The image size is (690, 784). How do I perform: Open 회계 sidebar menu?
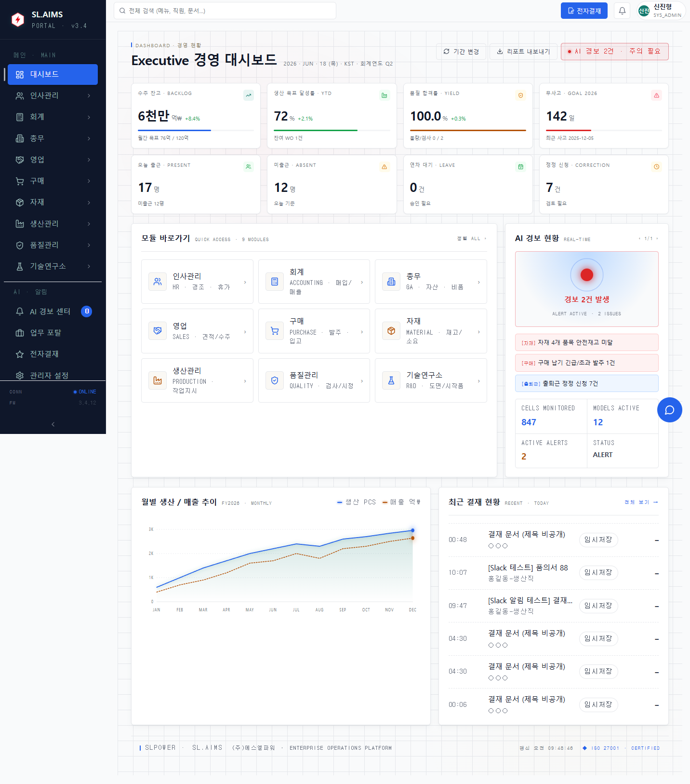click(53, 117)
